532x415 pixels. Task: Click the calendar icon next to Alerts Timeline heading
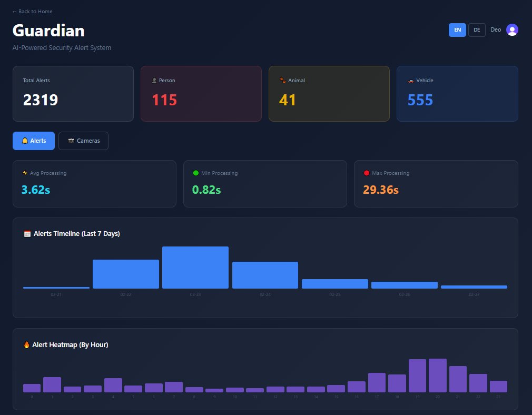coord(27,233)
